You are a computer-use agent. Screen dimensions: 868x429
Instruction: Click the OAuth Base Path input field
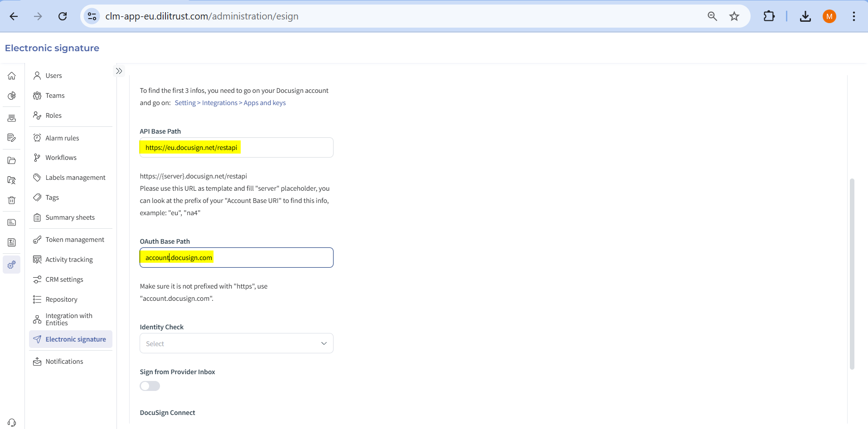tap(237, 258)
